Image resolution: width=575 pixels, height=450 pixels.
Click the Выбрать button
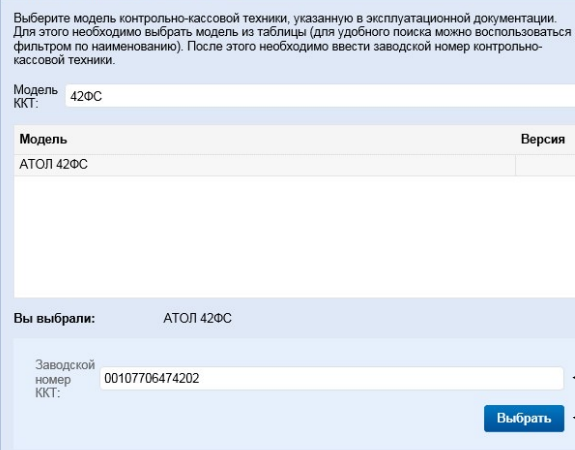(x=524, y=418)
